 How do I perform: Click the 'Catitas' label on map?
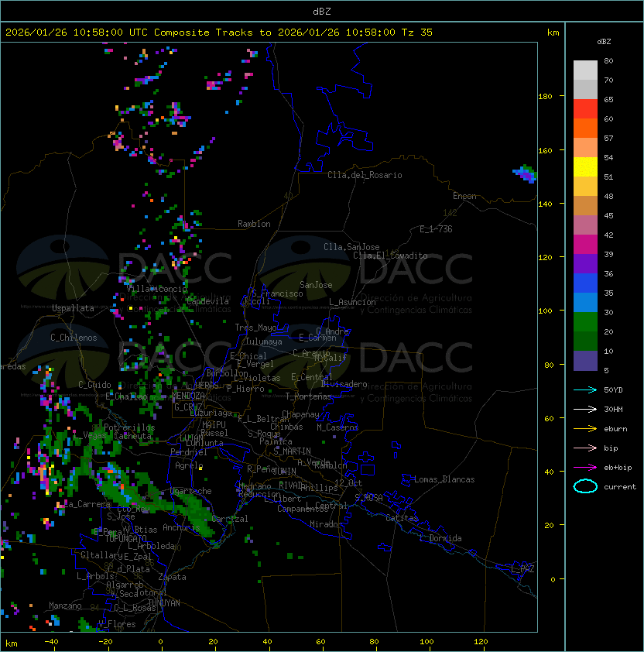[x=402, y=518]
